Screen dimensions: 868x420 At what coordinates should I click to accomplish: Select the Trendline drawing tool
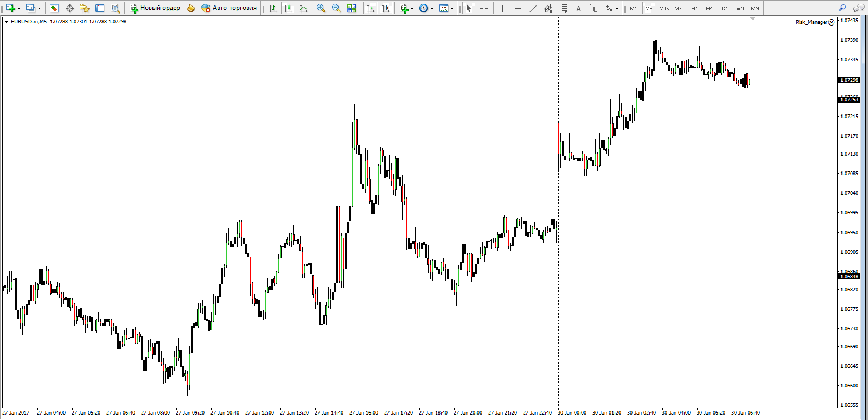tap(533, 8)
